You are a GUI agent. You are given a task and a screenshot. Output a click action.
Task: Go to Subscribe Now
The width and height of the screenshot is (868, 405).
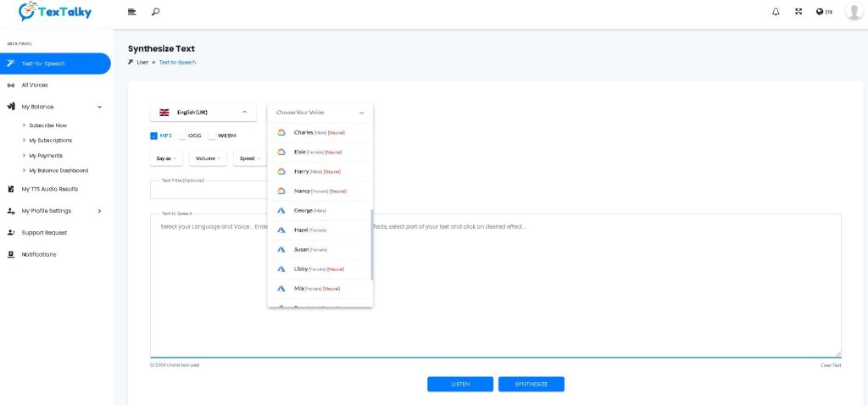tap(48, 125)
